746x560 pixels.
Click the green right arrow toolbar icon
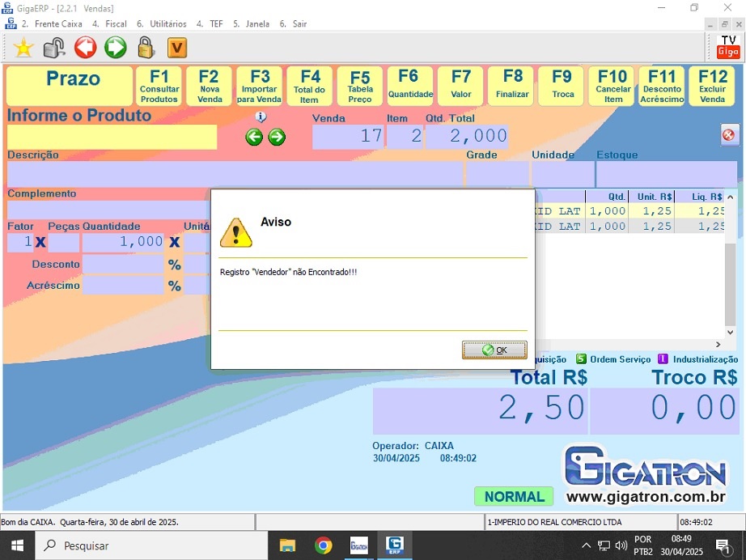coord(116,48)
